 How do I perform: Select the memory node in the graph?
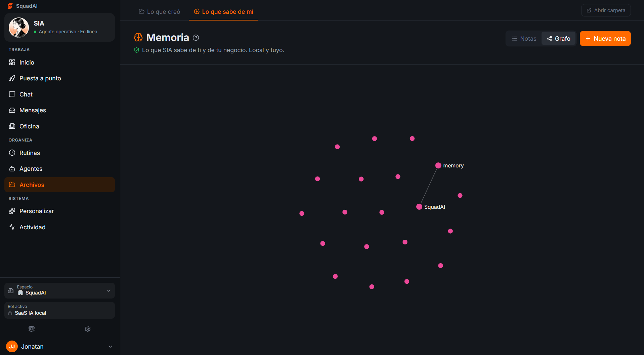pyautogui.click(x=438, y=165)
